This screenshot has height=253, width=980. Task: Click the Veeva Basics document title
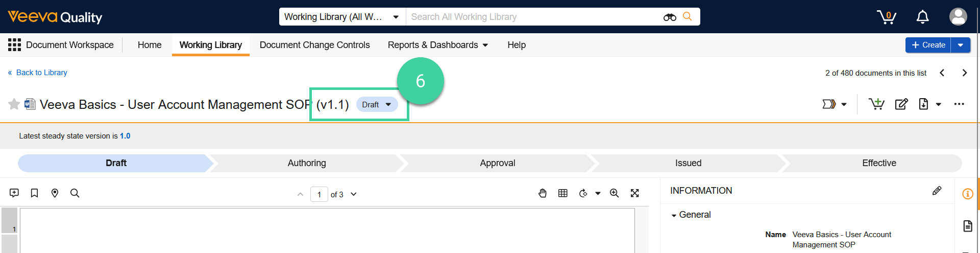click(176, 104)
